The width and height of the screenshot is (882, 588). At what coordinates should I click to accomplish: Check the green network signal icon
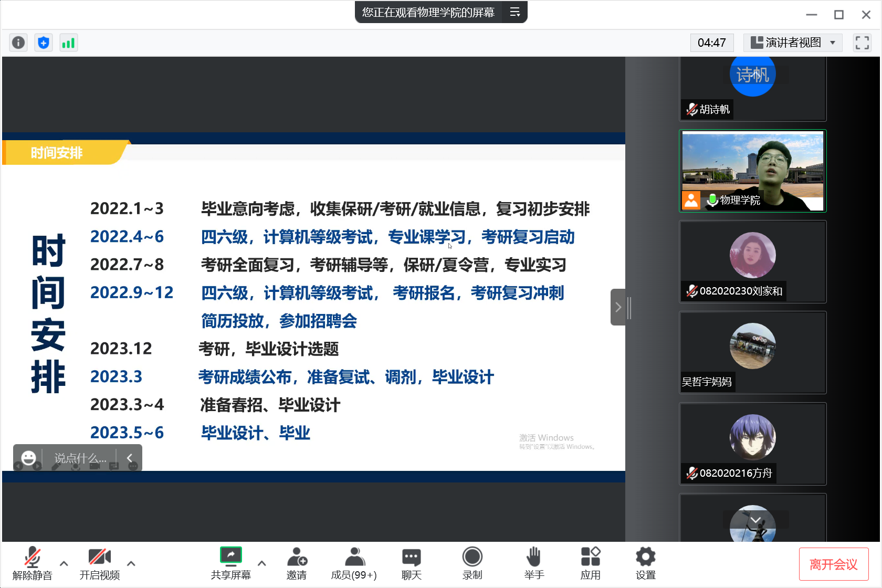pyautogui.click(x=68, y=43)
